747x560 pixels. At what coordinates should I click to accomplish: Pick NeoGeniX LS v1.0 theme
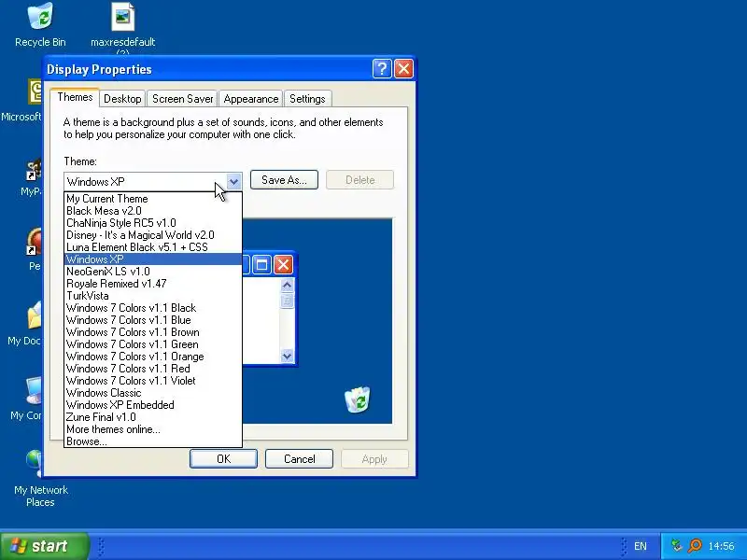(153, 272)
